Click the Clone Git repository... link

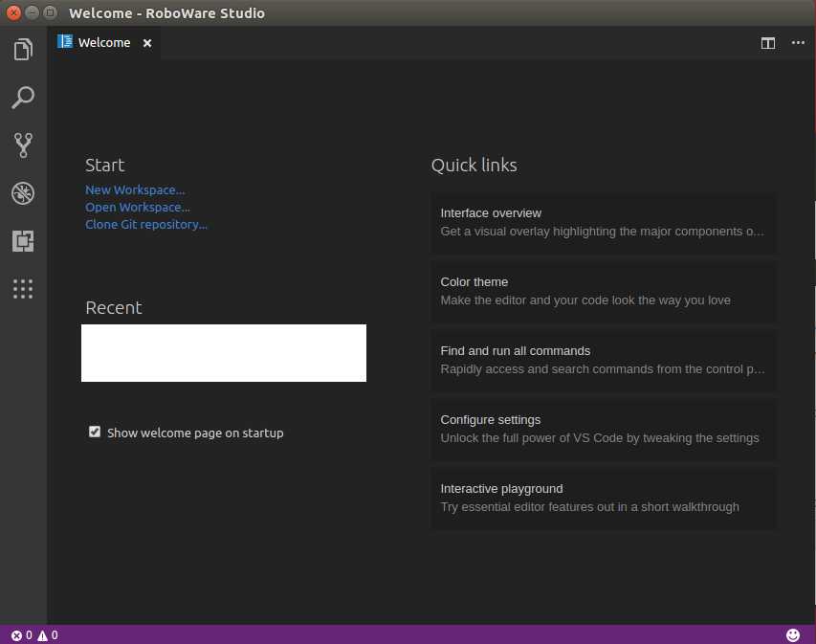click(146, 224)
